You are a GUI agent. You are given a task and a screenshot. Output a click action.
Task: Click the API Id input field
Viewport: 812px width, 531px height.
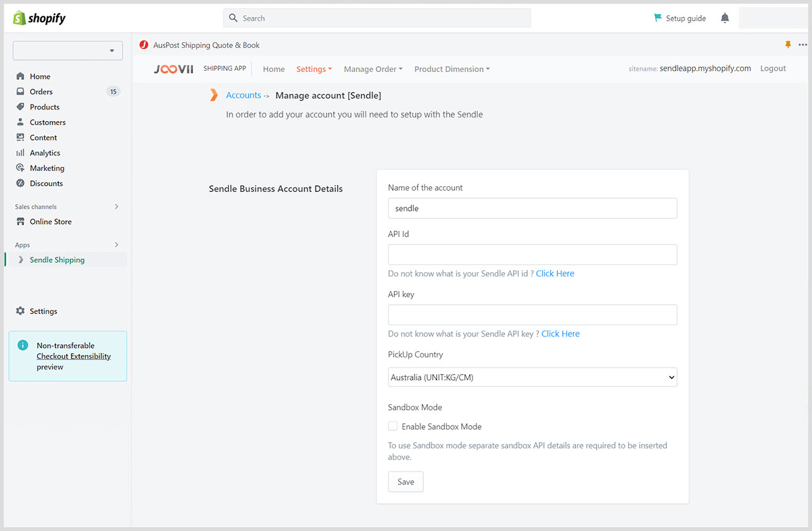point(533,254)
